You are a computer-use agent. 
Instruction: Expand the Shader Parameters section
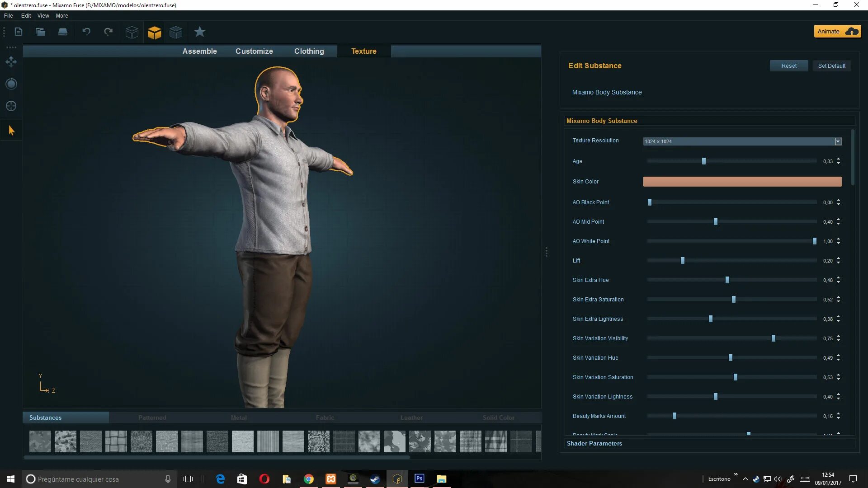(x=594, y=443)
